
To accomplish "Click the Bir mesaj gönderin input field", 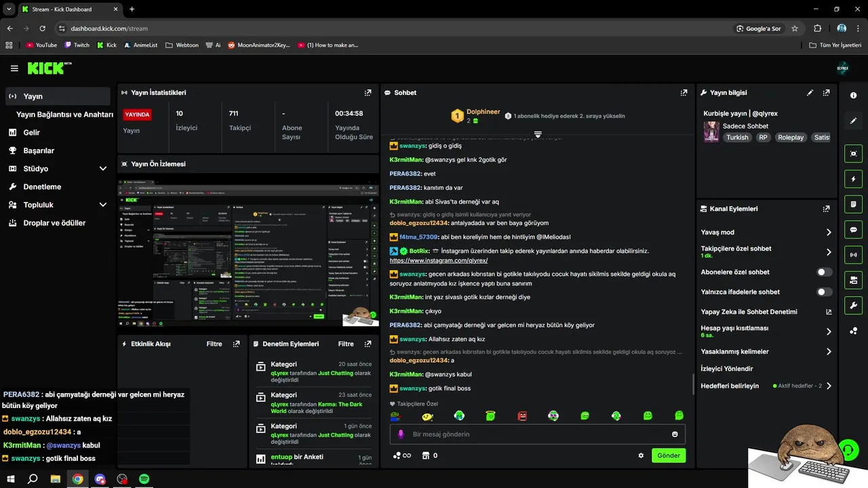I will click(538, 434).
